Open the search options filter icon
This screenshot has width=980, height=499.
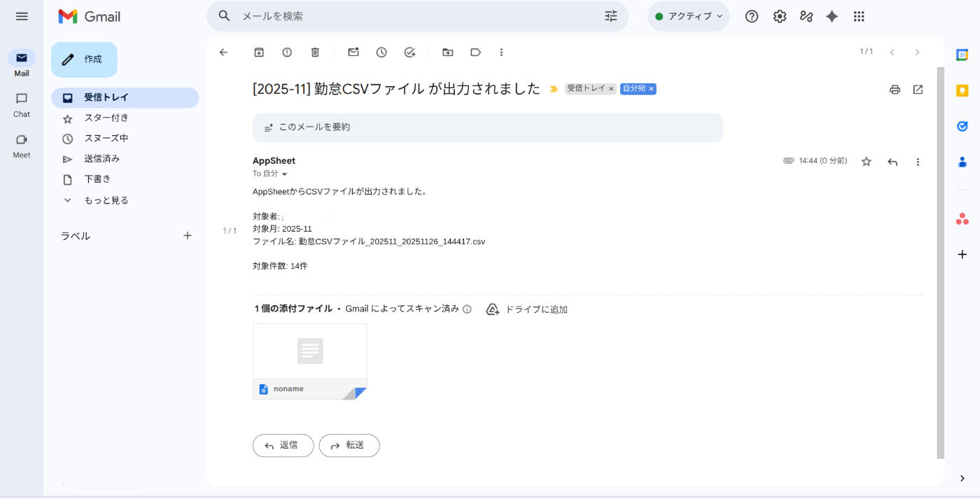(x=611, y=15)
